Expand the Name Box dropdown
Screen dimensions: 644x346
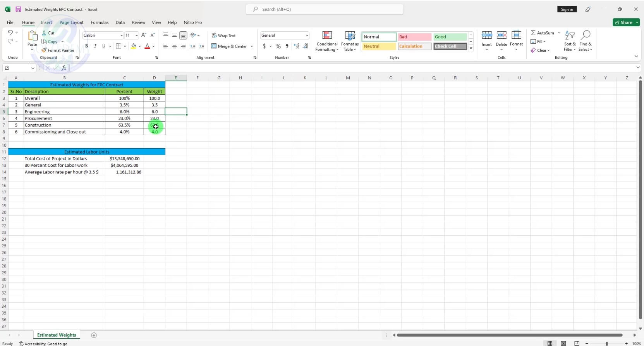click(32, 68)
